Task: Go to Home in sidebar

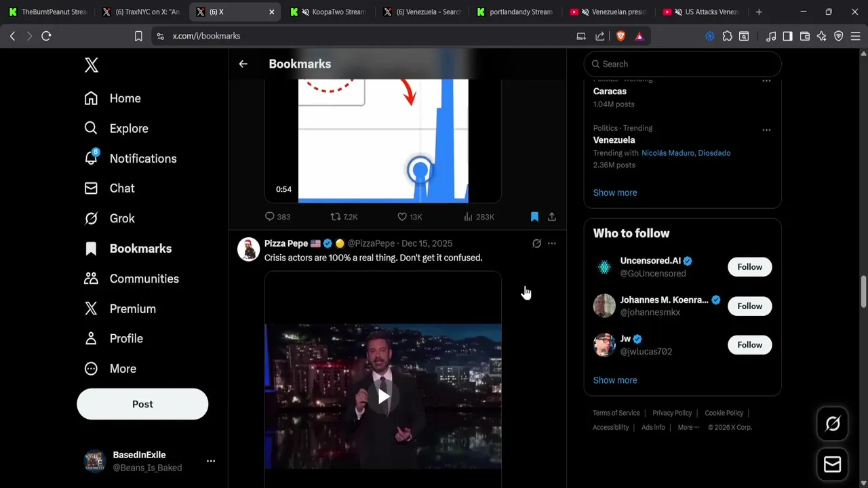Action: tap(113, 98)
